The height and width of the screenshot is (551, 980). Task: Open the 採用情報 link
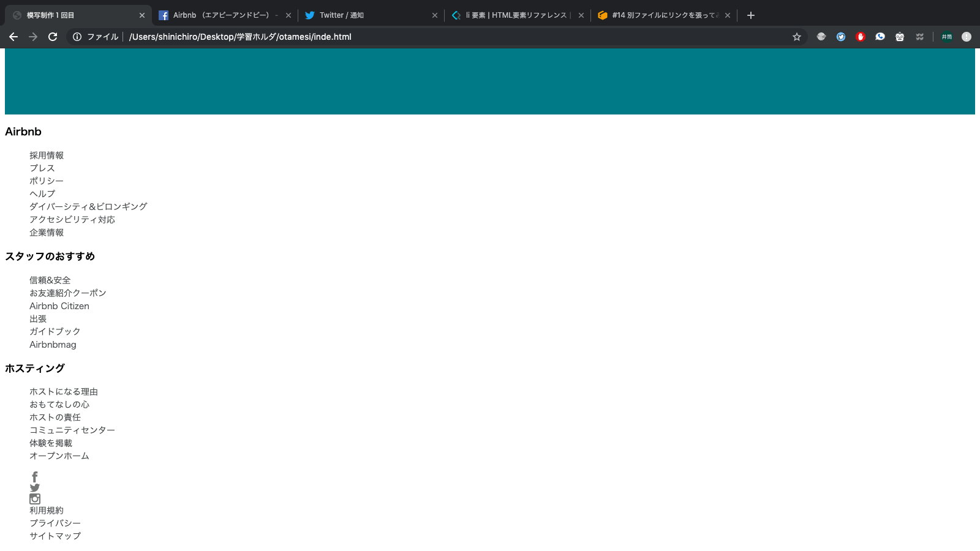[47, 156]
